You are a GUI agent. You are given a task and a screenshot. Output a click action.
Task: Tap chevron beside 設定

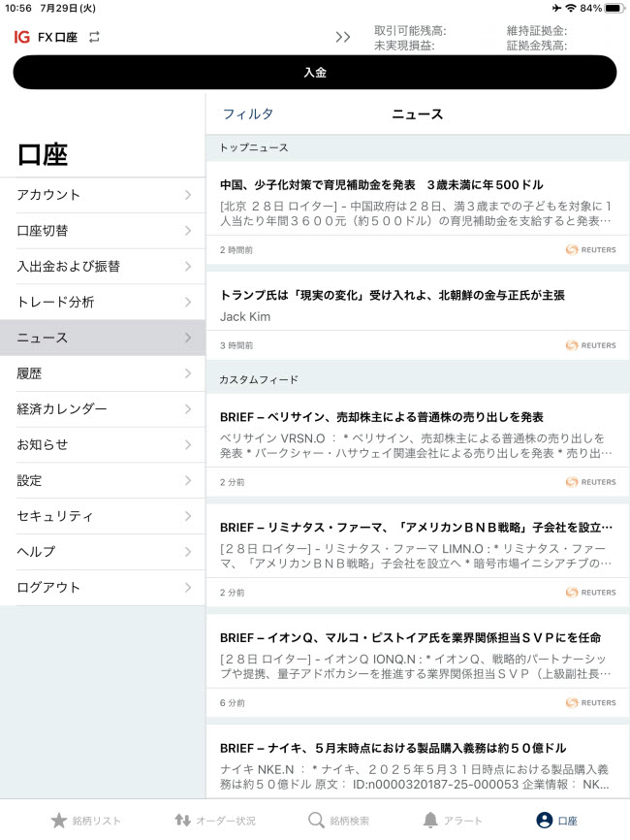click(x=188, y=480)
